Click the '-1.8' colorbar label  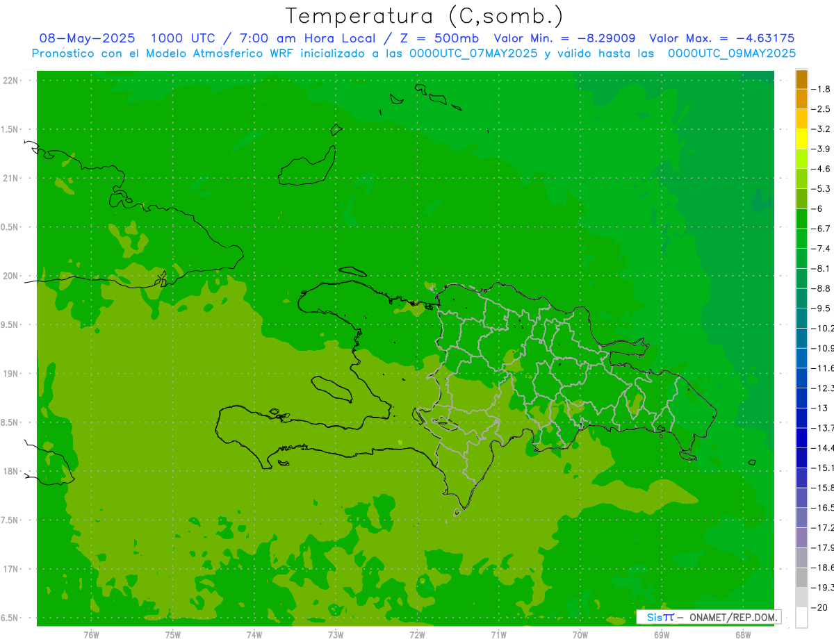pyautogui.click(x=821, y=89)
